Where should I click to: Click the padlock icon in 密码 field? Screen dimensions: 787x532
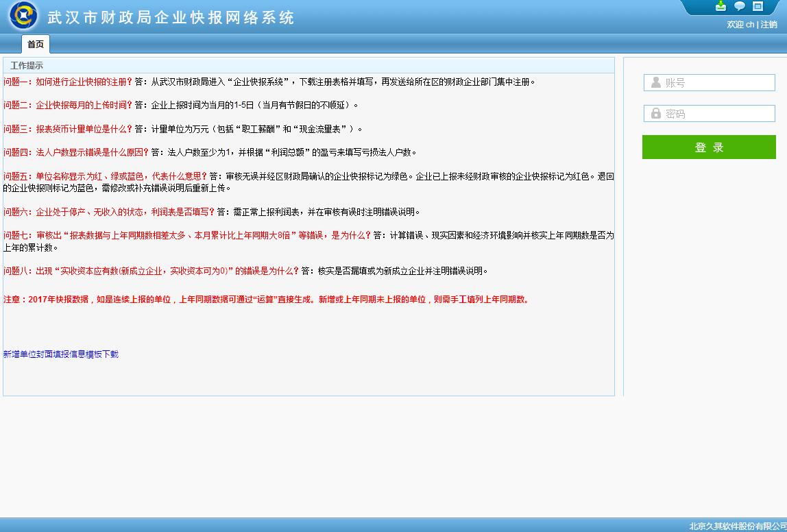(656, 113)
